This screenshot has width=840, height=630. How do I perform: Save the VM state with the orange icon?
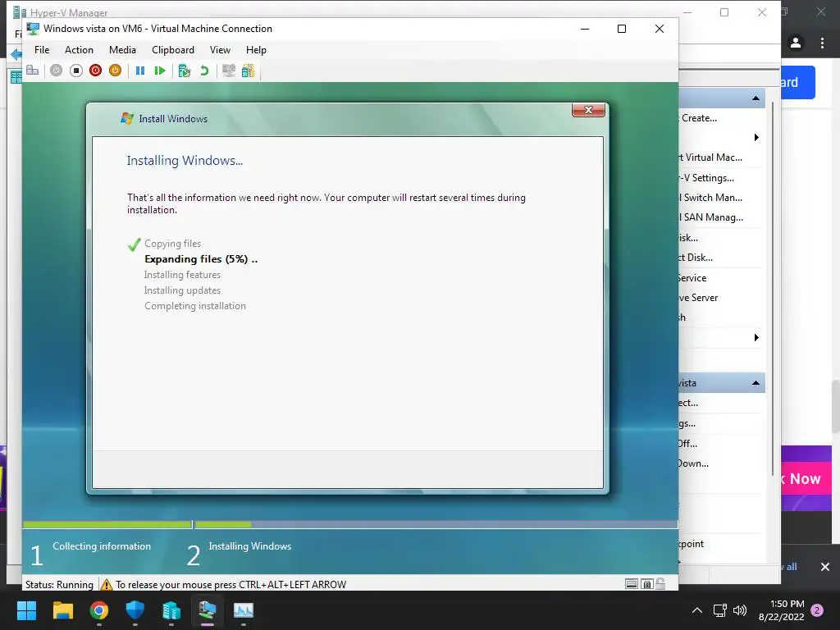click(115, 71)
